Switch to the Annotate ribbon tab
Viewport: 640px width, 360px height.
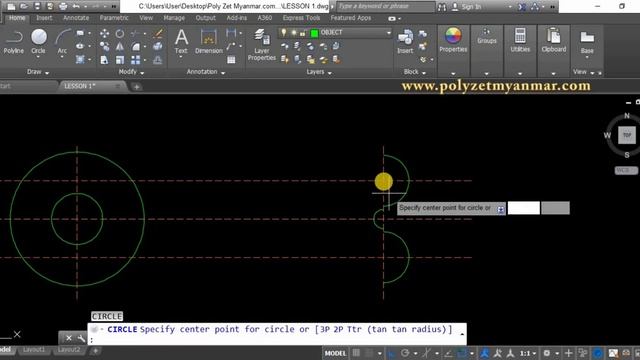(76, 18)
